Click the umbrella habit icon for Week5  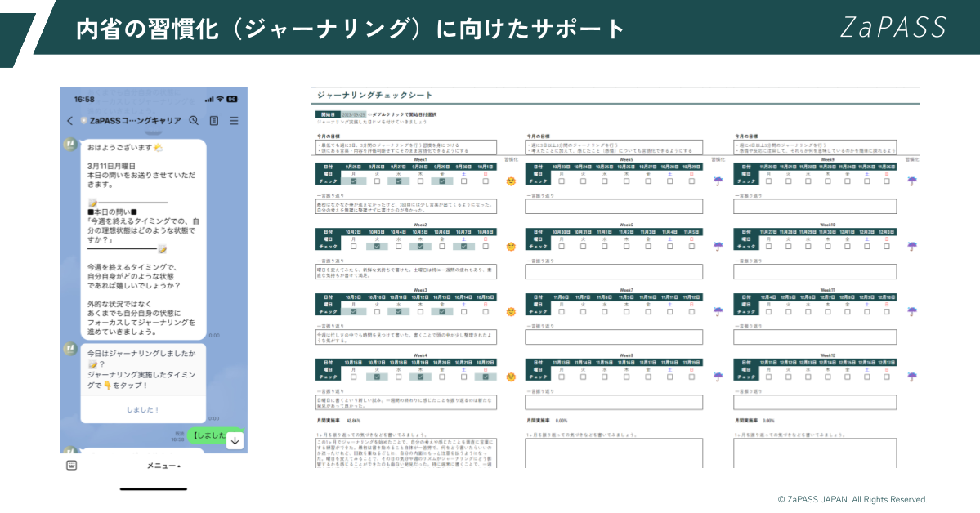coord(718,181)
